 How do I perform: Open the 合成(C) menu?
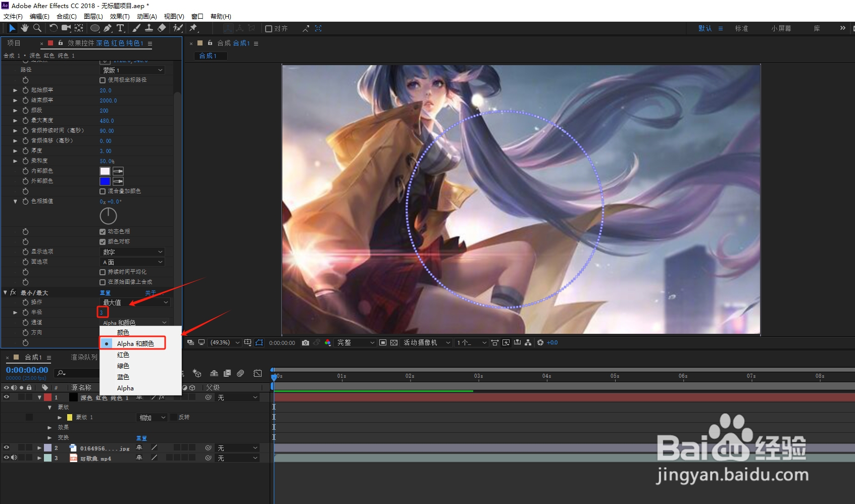tap(67, 16)
